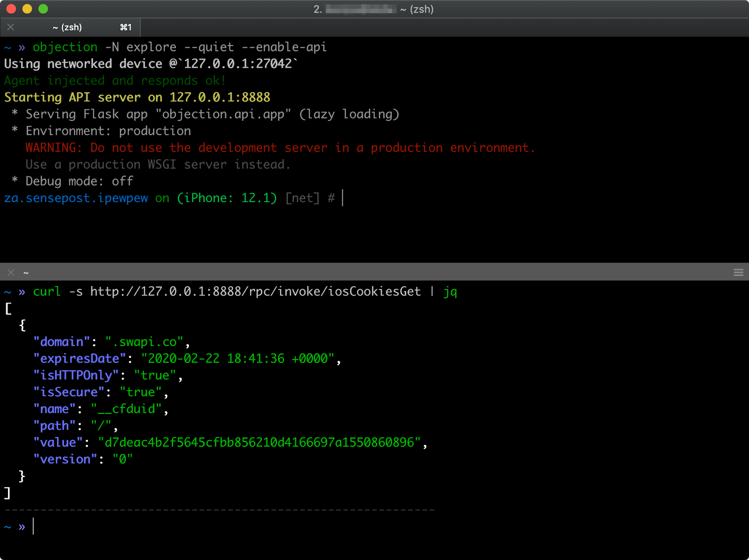Click the 'jq' command word

tap(450, 292)
